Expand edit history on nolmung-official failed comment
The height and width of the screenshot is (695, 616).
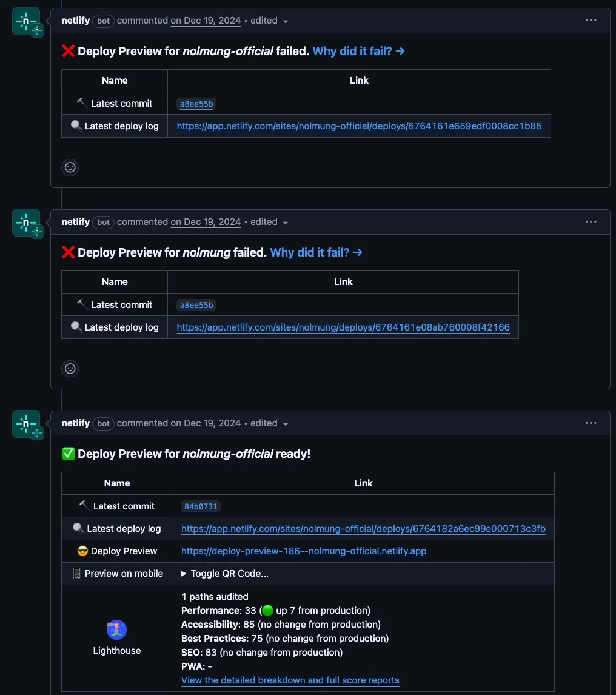(x=269, y=21)
